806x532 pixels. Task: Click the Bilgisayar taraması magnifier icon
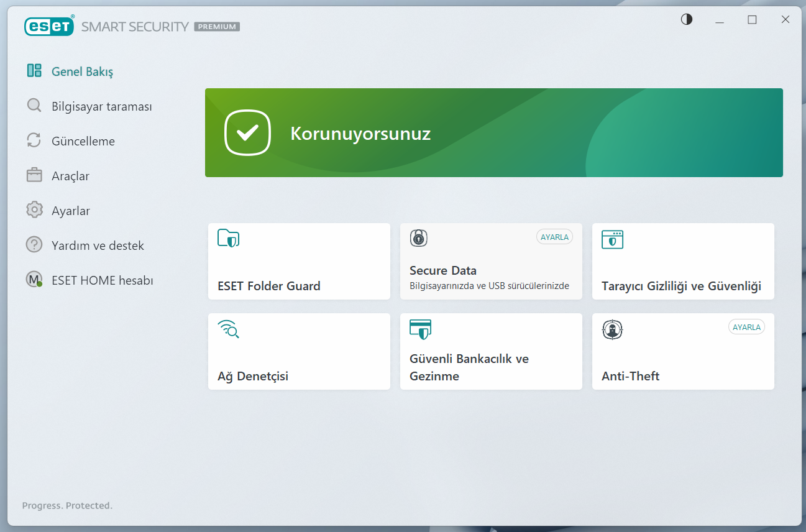click(34, 106)
